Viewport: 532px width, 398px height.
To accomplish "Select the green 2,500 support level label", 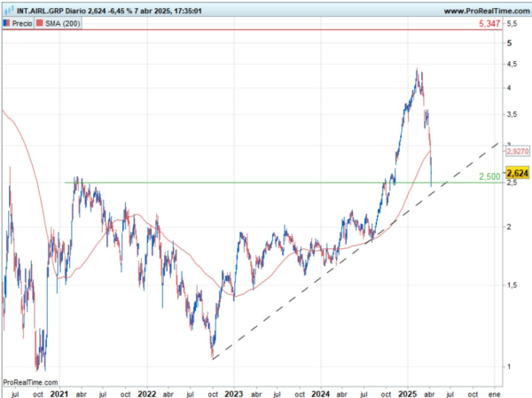I will point(489,177).
